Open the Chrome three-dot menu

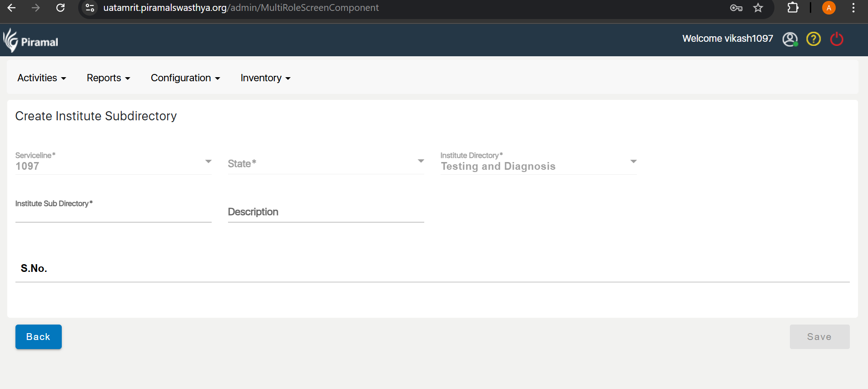[853, 8]
